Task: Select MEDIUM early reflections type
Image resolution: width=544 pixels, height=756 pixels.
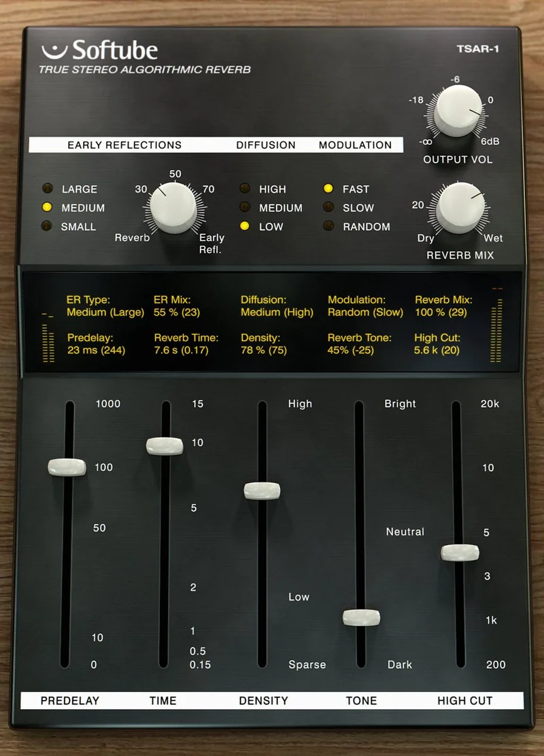Action: (47, 208)
